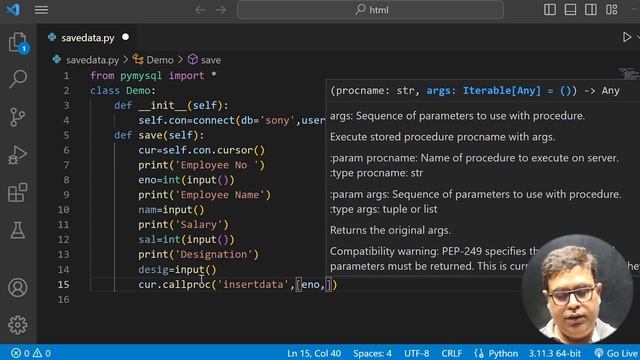Click on 'eno=int(input())' line
This screenshot has width=640, height=360.
[187, 180]
